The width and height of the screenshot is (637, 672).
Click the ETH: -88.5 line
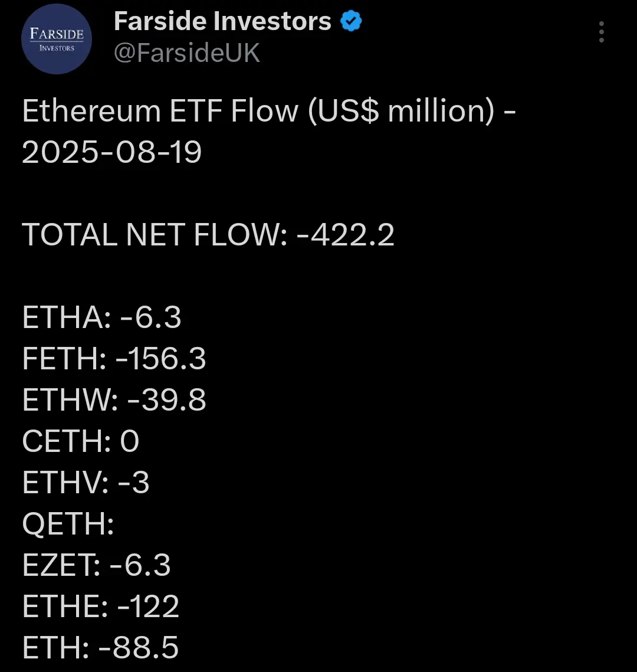101,647
